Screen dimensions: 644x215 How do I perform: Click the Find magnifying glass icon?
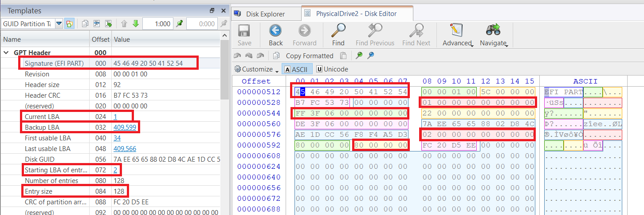(x=338, y=31)
